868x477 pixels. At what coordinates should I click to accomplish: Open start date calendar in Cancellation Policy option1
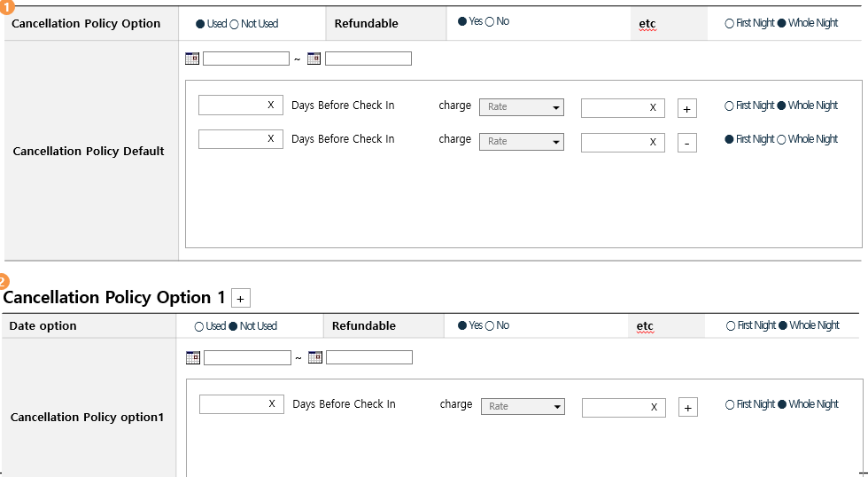193,357
